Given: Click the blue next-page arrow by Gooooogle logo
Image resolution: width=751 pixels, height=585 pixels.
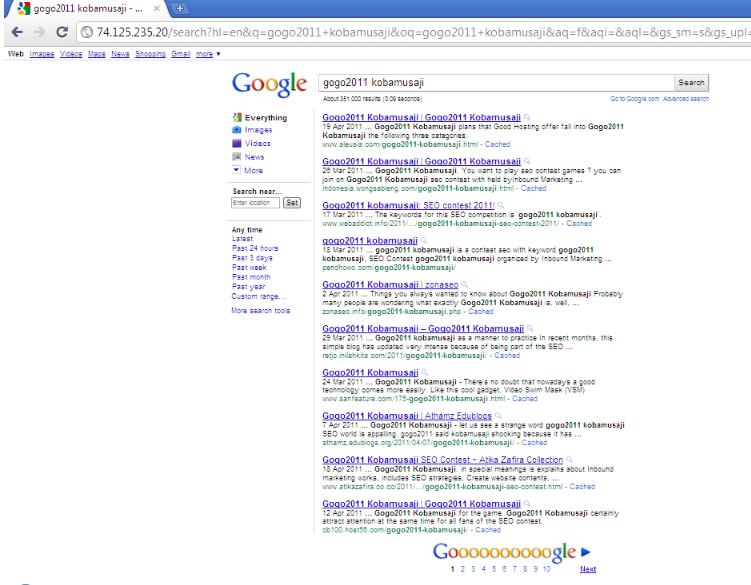Looking at the screenshot, I should 585,552.
